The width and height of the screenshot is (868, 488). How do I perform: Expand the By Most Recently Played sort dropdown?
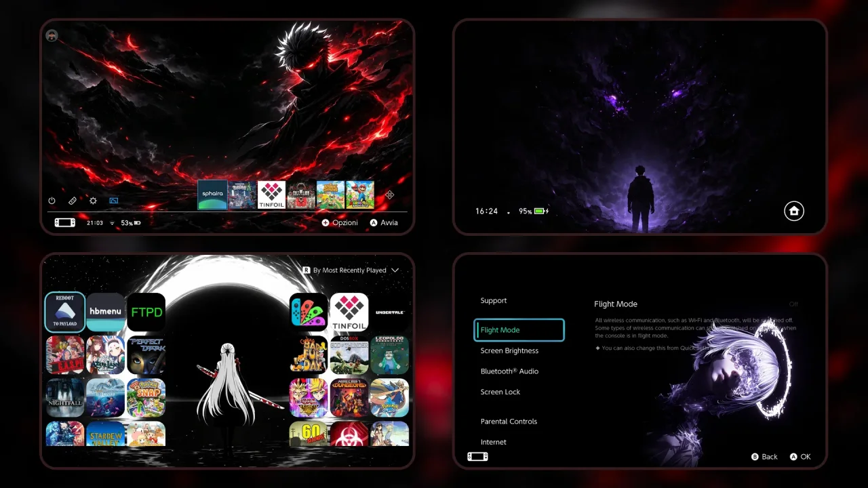point(351,270)
